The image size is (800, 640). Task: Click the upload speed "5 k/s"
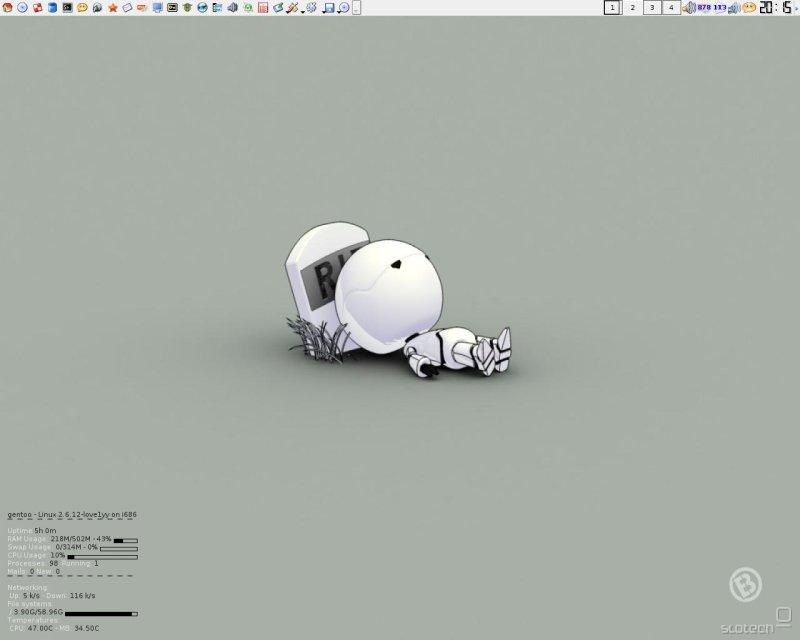click(x=31, y=596)
